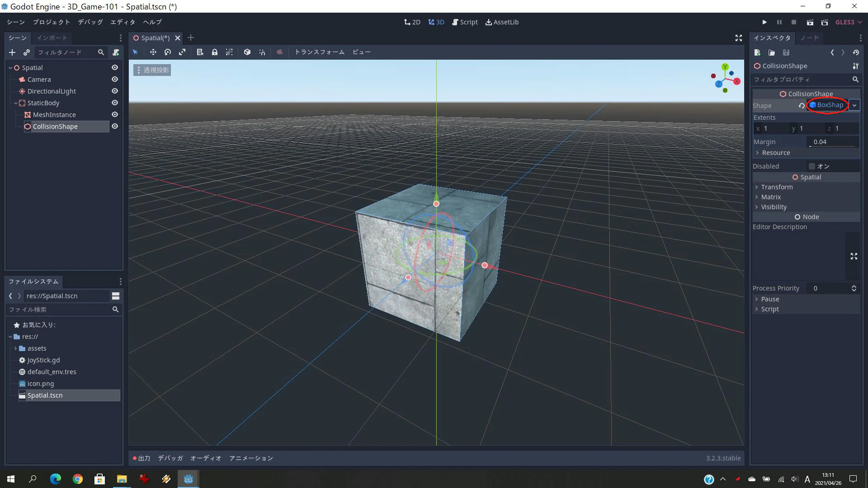Image resolution: width=868 pixels, height=488 pixels.
Task: Toggle distraction-free mode in viewport
Action: pos(739,38)
